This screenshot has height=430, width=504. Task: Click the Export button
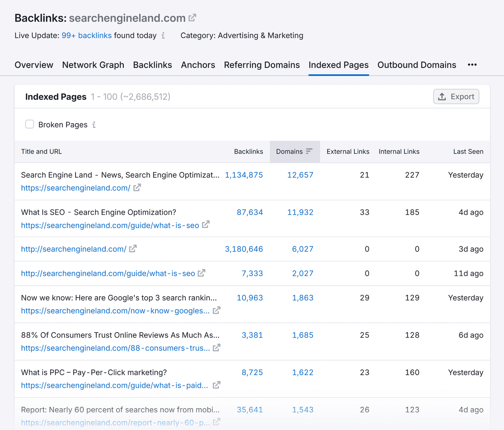456,97
